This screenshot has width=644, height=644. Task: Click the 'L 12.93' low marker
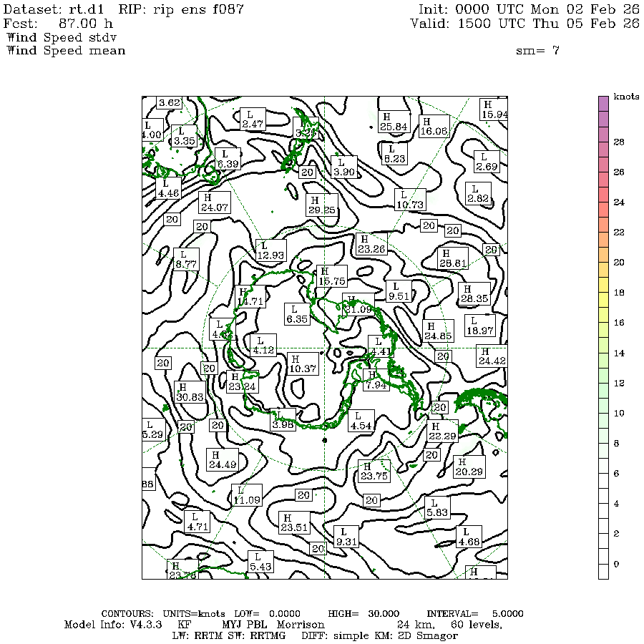[270, 250]
